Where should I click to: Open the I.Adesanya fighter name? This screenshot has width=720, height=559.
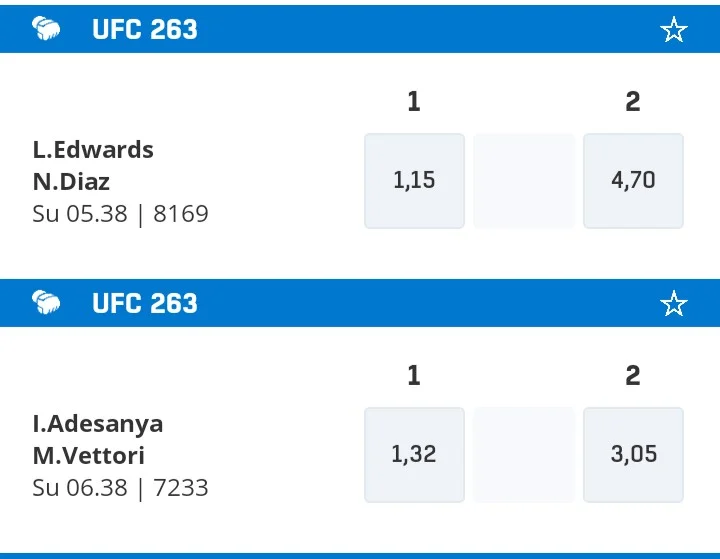pyautogui.click(x=98, y=424)
